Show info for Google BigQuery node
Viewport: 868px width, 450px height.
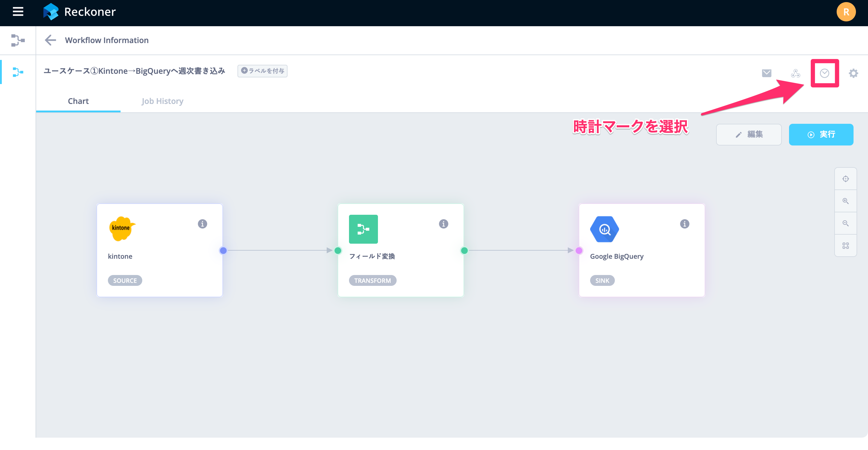(684, 224)
